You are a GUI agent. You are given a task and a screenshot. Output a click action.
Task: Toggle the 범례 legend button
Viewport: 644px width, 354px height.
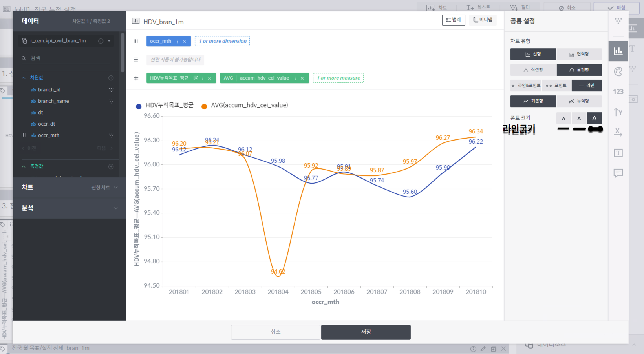click(454, 20)
